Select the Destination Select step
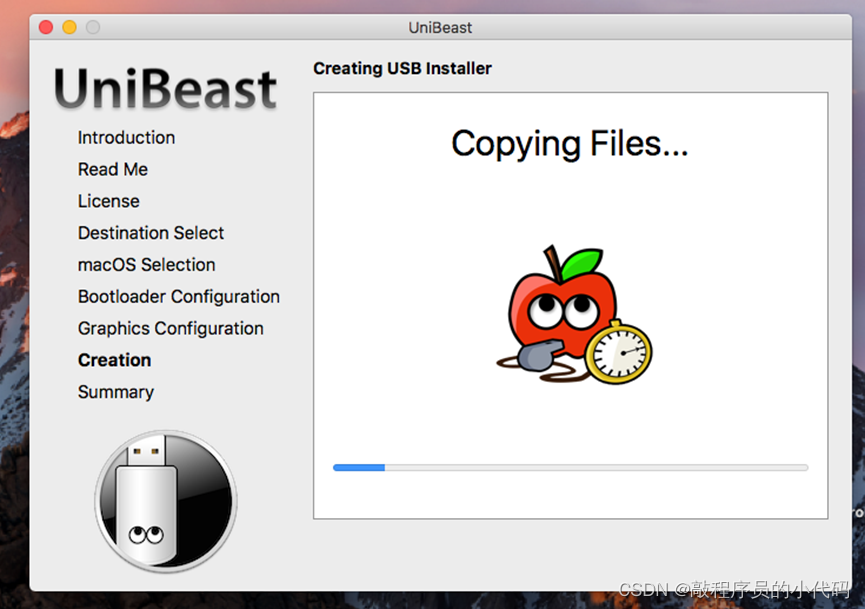The width and height of the screenshot is (865, 609). pyautogui.click(x=151, y=233)
